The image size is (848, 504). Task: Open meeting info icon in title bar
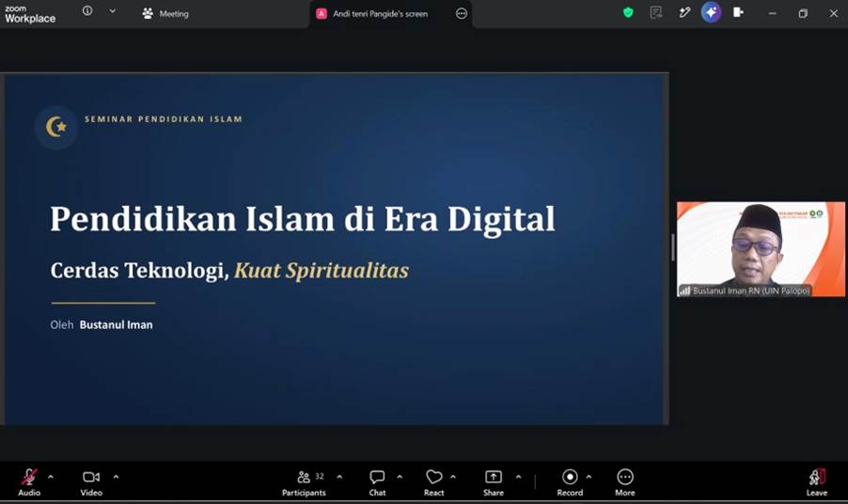[x=87, y=11]
